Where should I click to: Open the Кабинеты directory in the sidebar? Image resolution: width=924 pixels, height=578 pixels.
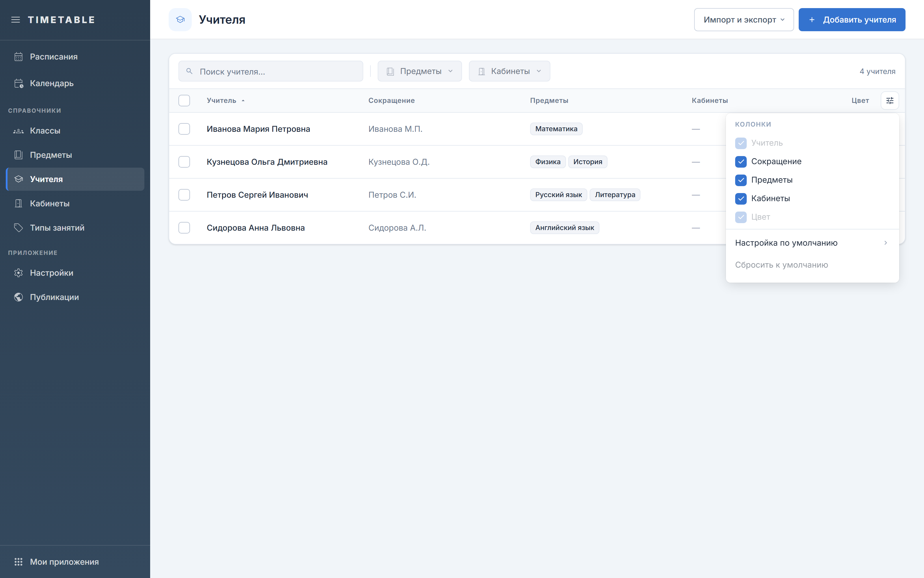pyautogui.click(x=75, y=203)
